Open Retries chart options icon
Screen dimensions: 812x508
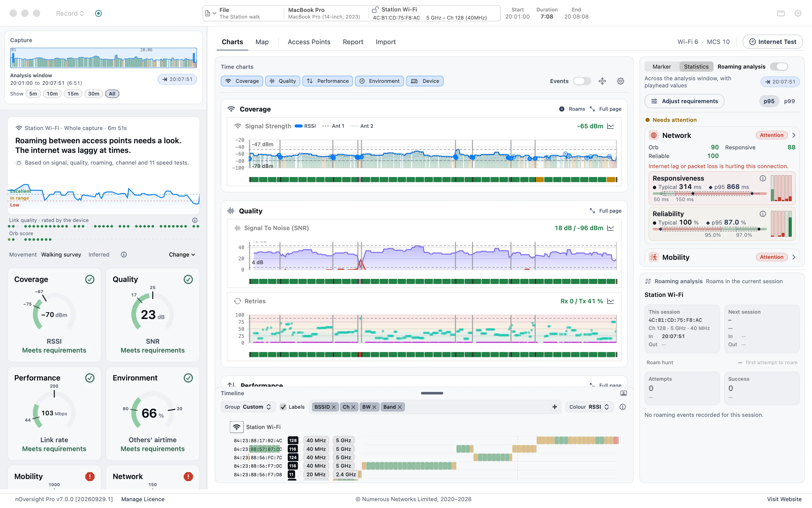610,301
